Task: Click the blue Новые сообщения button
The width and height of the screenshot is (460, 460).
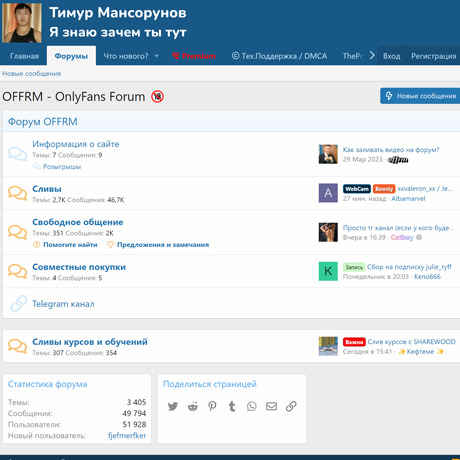Action: pos(421,96)
